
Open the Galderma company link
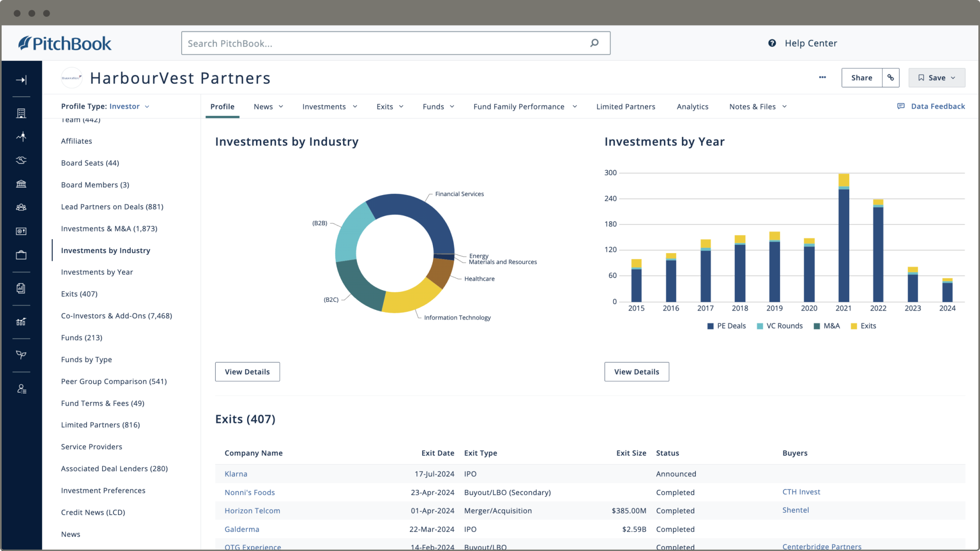tap(242, 529)
